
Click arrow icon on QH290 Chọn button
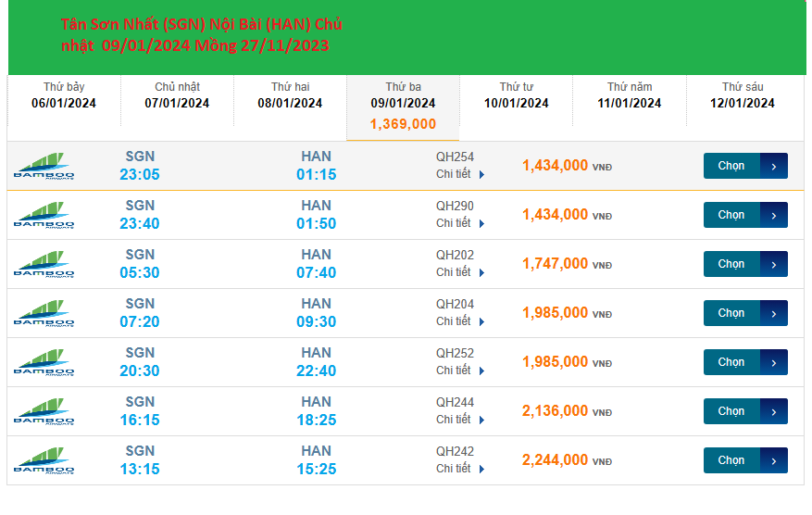click(774, 215)
